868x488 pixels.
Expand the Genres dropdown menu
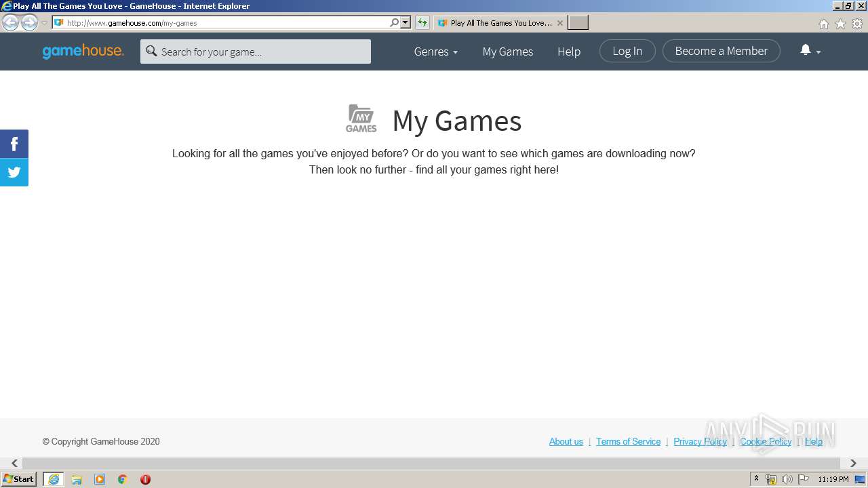435,52
